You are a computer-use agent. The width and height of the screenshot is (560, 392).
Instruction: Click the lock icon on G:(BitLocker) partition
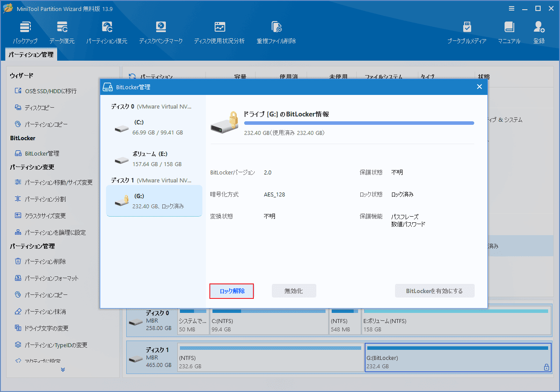[546, 367]
